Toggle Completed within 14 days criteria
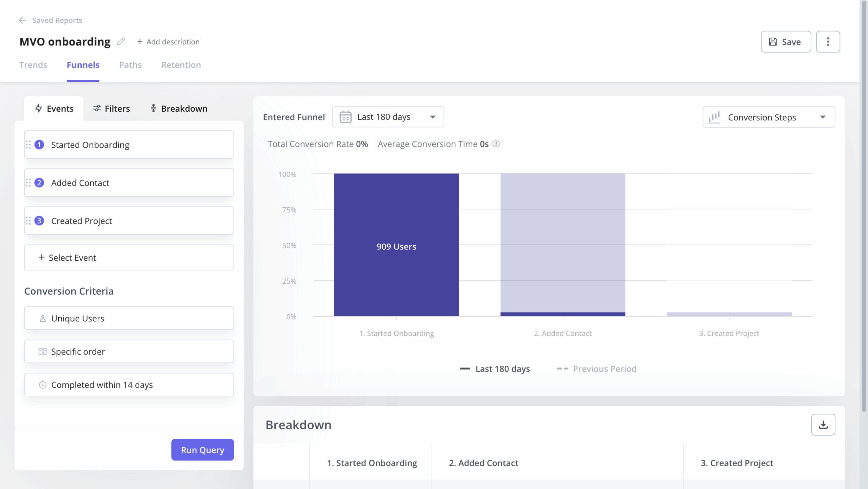This screenshot has width=868, height=489. (x=129, y=384)
